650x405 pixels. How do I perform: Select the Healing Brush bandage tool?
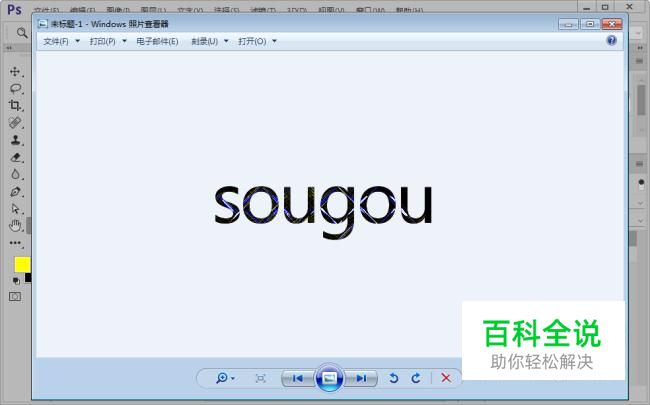[x=15, y=123]
